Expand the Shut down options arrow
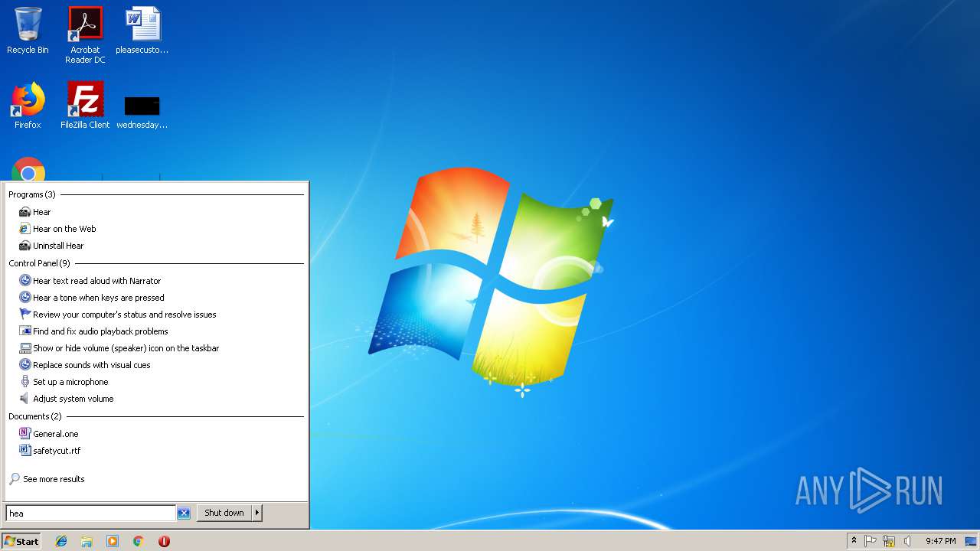Screen dimensions: 980x551 coord(257,513)
